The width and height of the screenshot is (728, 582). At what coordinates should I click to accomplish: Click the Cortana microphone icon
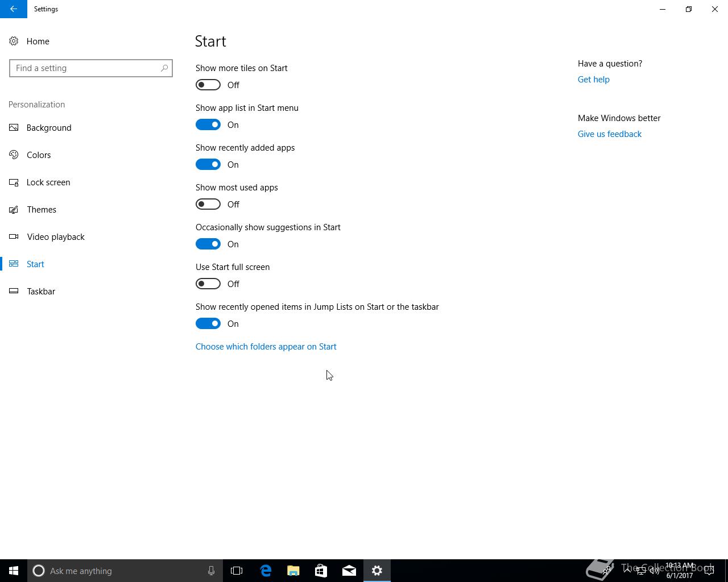coord(211,571)
